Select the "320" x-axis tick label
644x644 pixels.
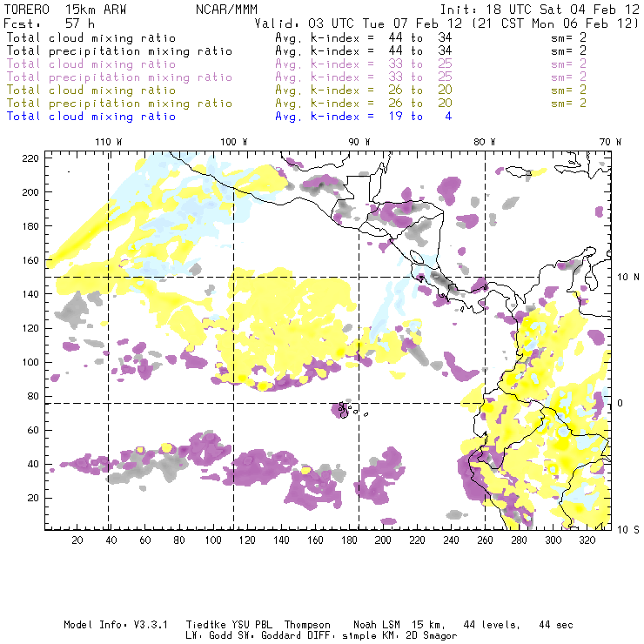click(587, 540)
